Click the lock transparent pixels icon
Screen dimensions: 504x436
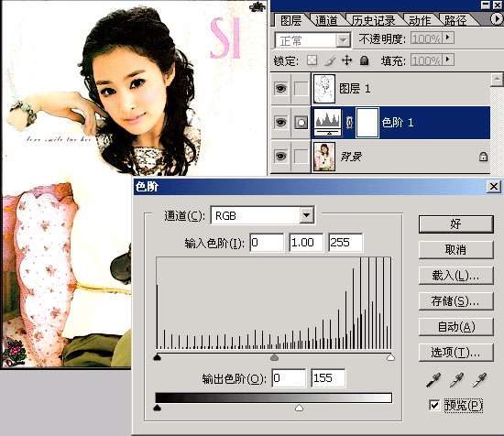[x=312, y=60]
